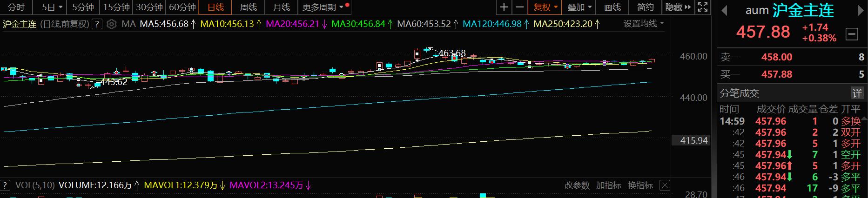The height and width of the screenshot is (198, 868).
Task: Click 改参数 to modify parameters
Action: pos(577,185)
